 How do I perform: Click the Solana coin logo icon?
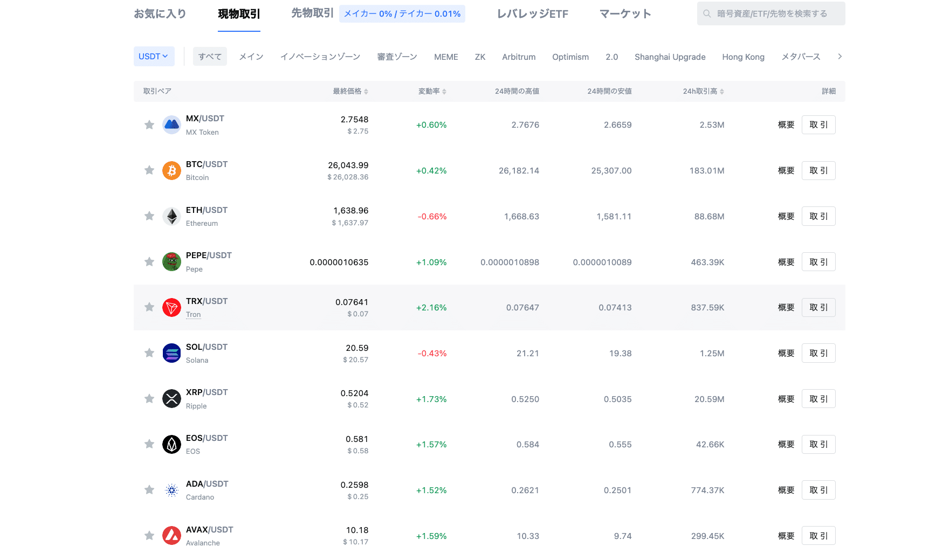[171, 354]
